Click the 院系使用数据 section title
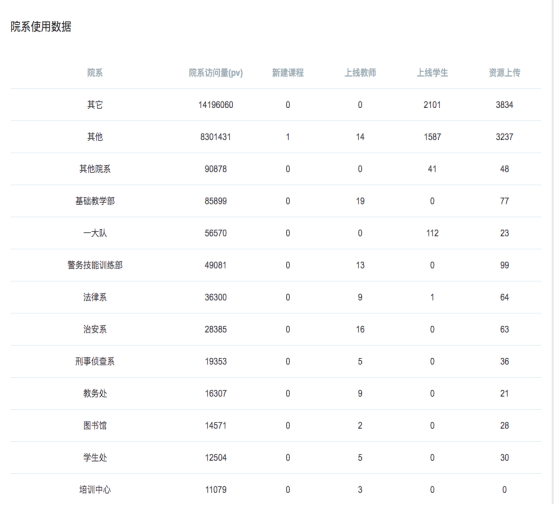This screenshot has width=554, height=505. [x=41, y=27]
